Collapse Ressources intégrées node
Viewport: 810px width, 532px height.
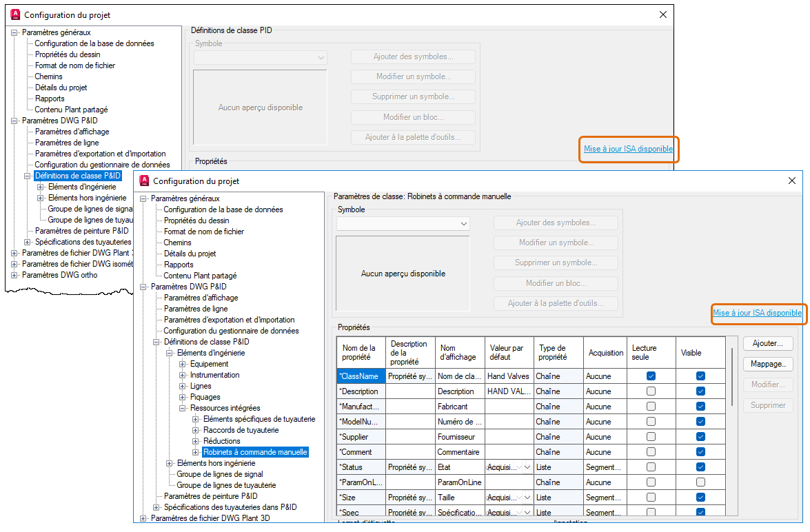point(183,408)
